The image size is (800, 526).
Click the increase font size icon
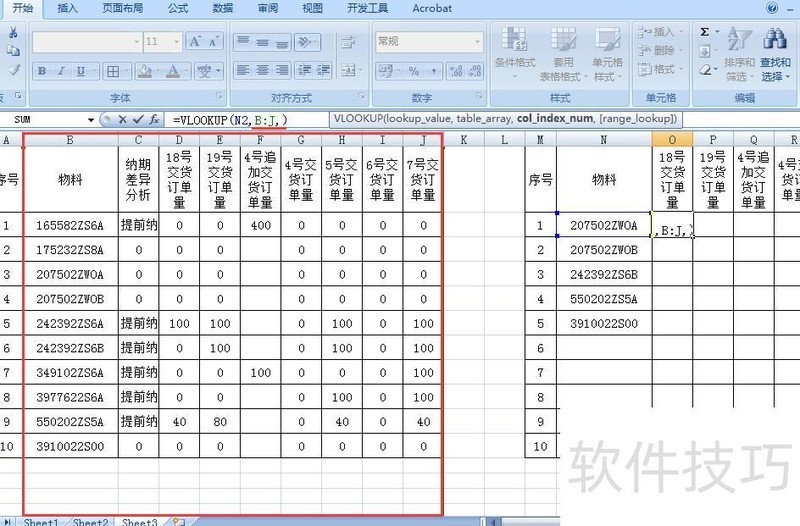[195, 41]
